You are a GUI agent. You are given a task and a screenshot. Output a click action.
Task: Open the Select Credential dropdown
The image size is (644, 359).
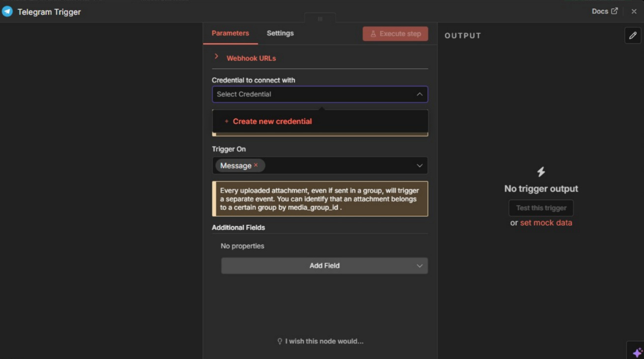click(320, 94)
